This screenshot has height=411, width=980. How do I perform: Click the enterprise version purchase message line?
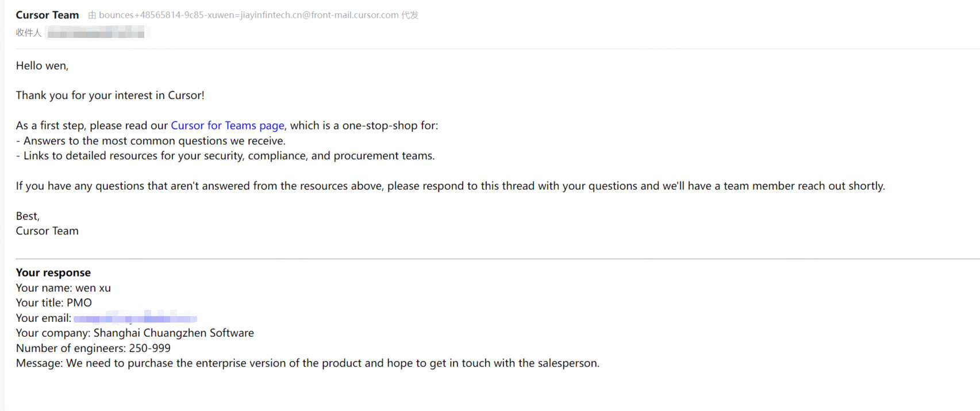[308, 363]
